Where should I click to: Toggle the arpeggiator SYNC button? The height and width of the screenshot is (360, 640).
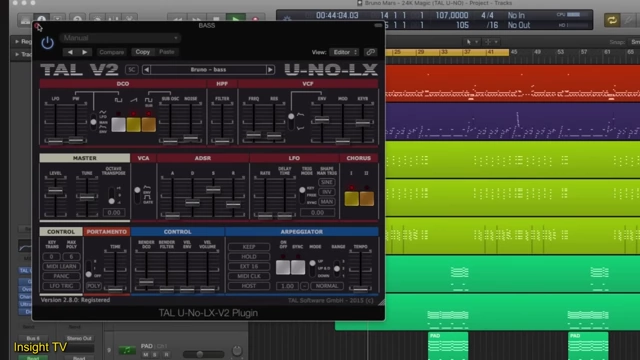(298, 267)
